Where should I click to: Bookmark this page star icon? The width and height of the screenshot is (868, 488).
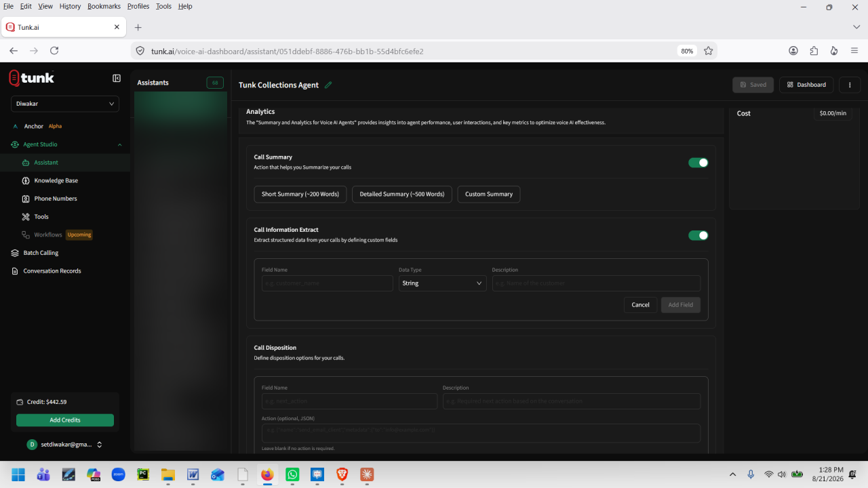(x=708, y=51)
